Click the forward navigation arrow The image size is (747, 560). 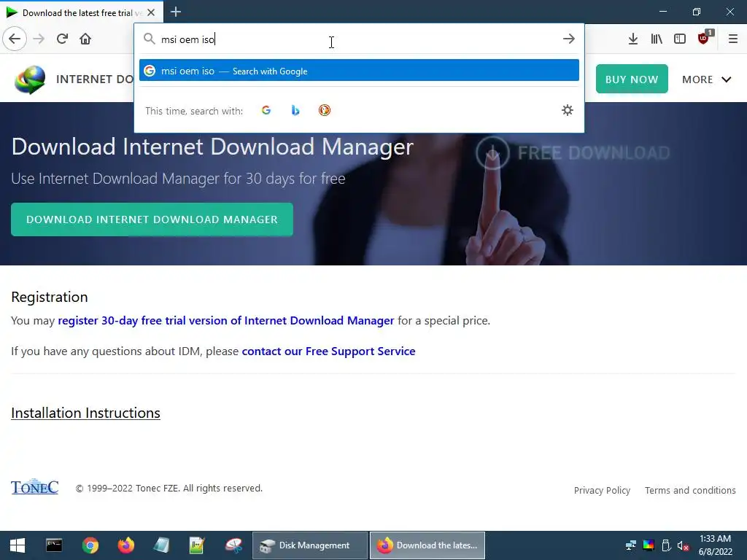(x=39, y=39)
